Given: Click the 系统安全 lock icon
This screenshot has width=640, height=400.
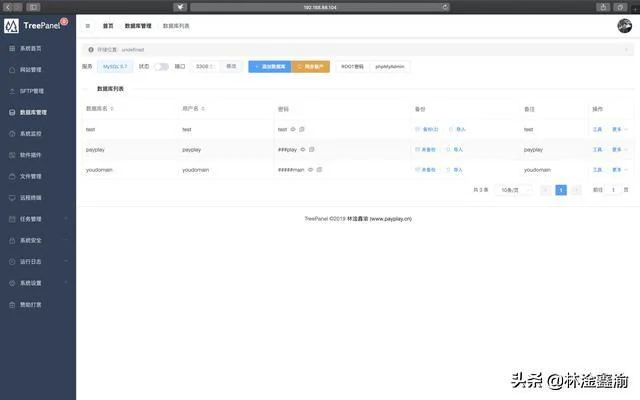Looking at the screenshot, I should 12,240.
